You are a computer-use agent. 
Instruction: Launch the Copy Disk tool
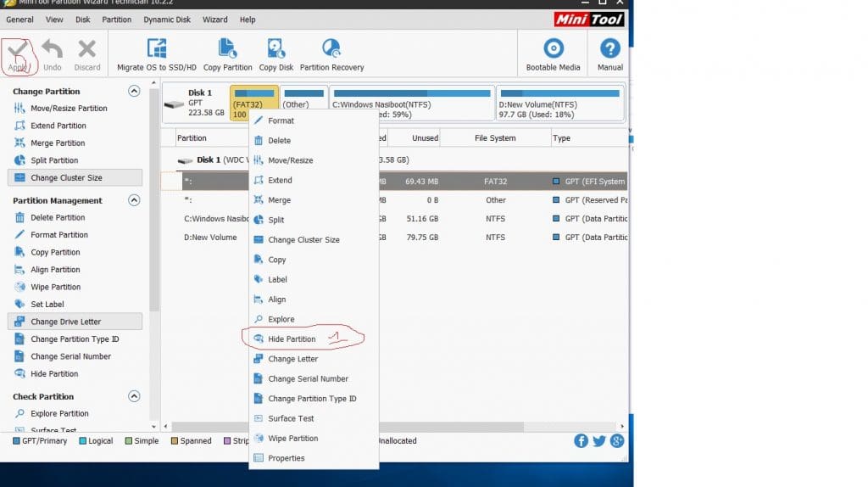point(275,49)
